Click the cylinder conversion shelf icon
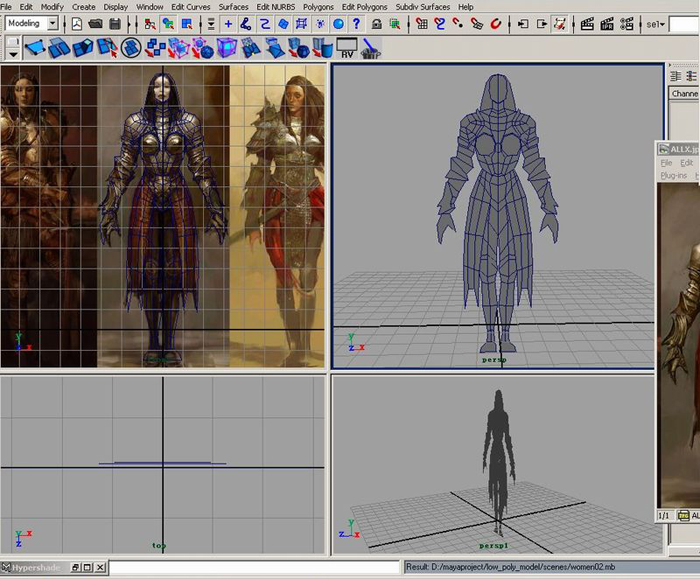The height and width of the screenshot is (579, 700). point(323,48)
